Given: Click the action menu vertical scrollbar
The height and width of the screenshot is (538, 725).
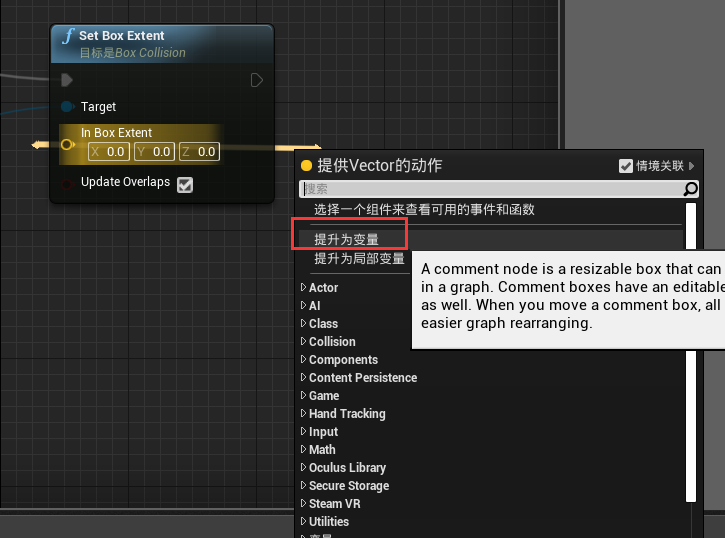Looking at the screenshot, I should [x=691, y=353].
